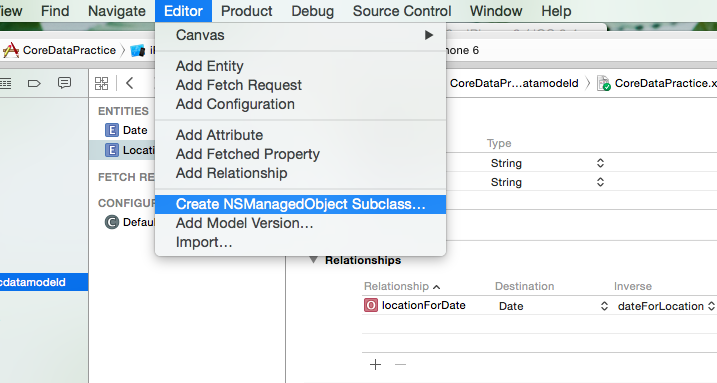This screenshot has height=383, width=717.
Task: Select the xcdatamodeld file in navigator
Action: (x=44, y=282)
